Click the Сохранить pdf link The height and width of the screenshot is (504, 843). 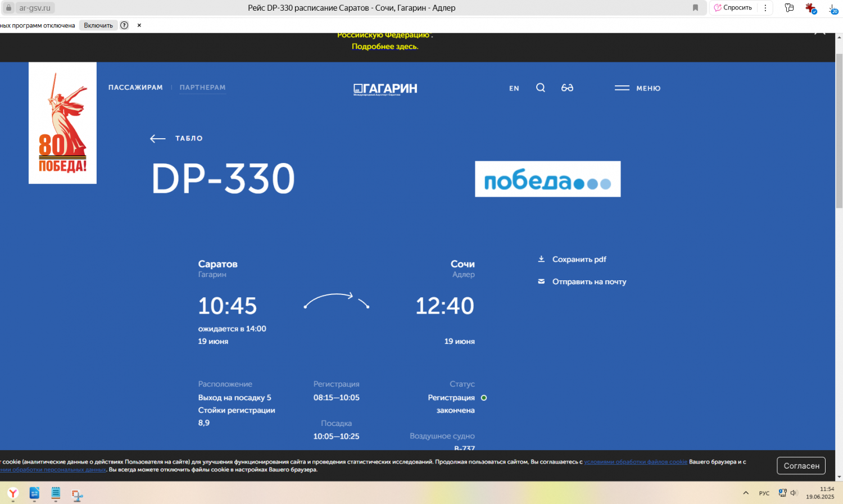572,259
